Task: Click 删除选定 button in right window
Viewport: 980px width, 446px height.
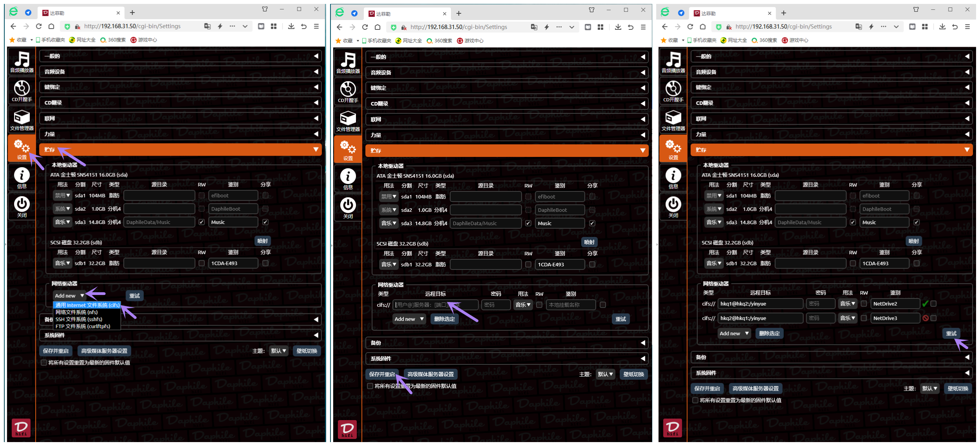Action: click(769, 333)
